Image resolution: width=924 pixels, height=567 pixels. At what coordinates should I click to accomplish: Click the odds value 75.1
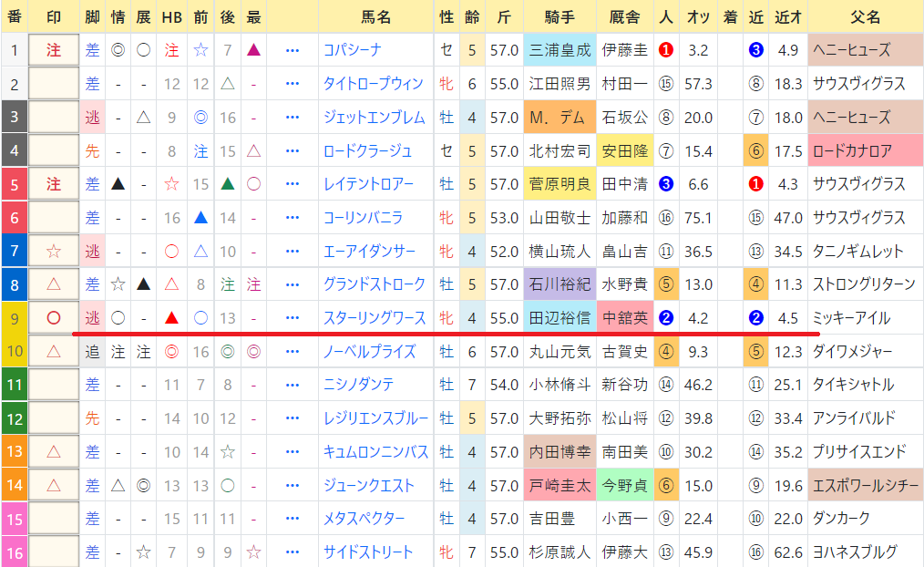(x=698, y=218)
